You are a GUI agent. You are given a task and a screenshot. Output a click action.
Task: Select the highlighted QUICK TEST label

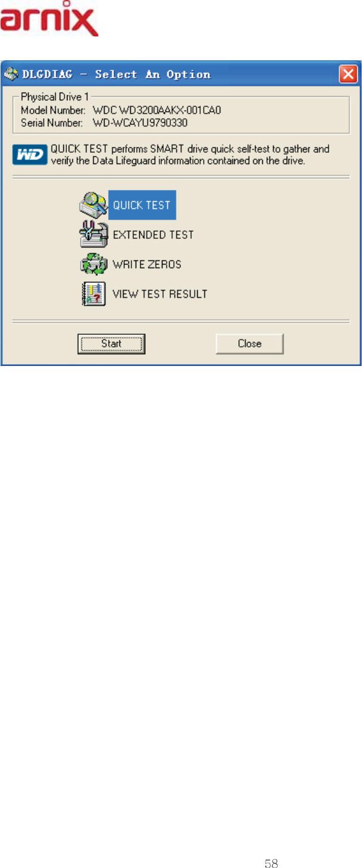142,205
